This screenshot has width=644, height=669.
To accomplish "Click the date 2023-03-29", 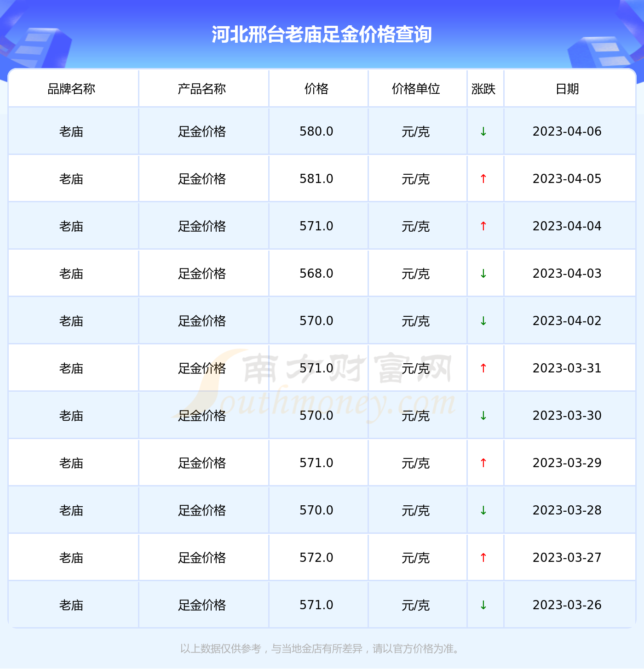I will click(x=567, y=463).
